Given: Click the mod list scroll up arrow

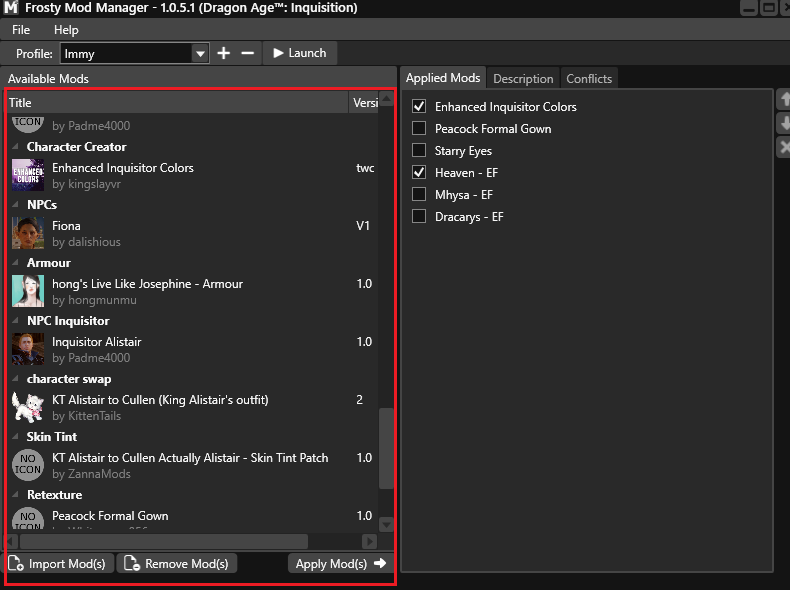Looking at the screenshot, I should tap(386, 98).
